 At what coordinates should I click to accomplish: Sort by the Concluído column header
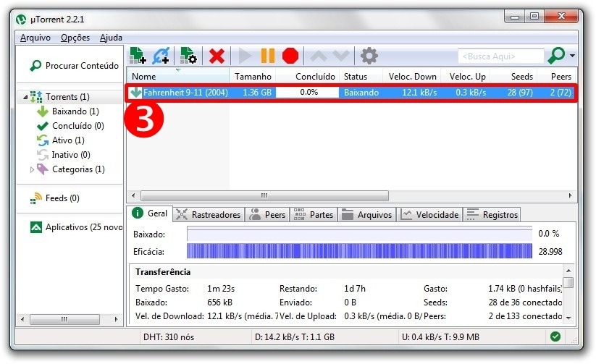pyautogui.click(x=307, y=77)
